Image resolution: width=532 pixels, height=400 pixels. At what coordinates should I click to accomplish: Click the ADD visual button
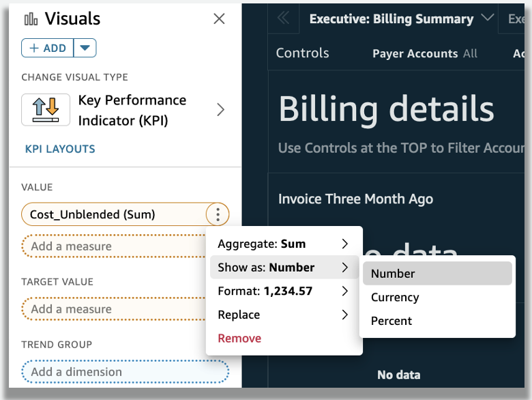pos(48,48)
